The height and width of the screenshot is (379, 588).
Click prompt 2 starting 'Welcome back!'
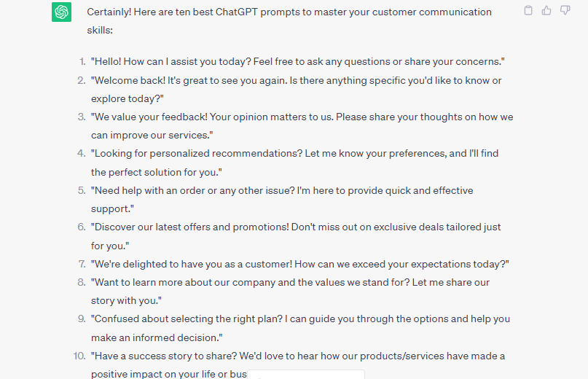click(297, 90)
